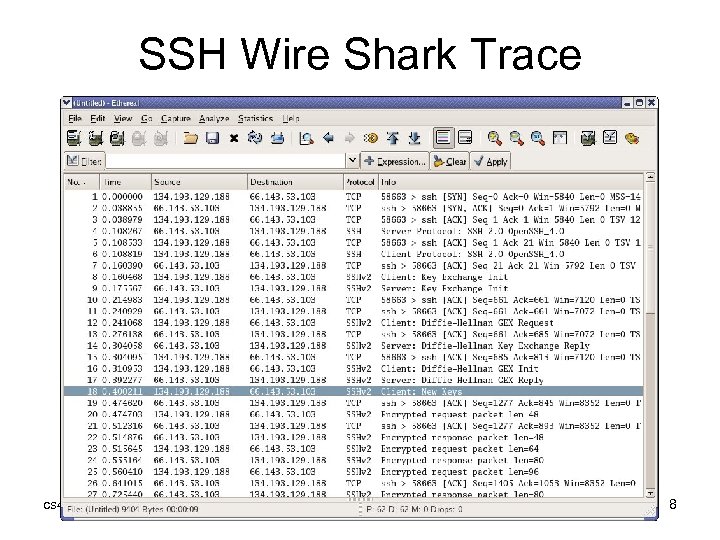
Task: Go back in packet history arrow
Action: (328, 138)
